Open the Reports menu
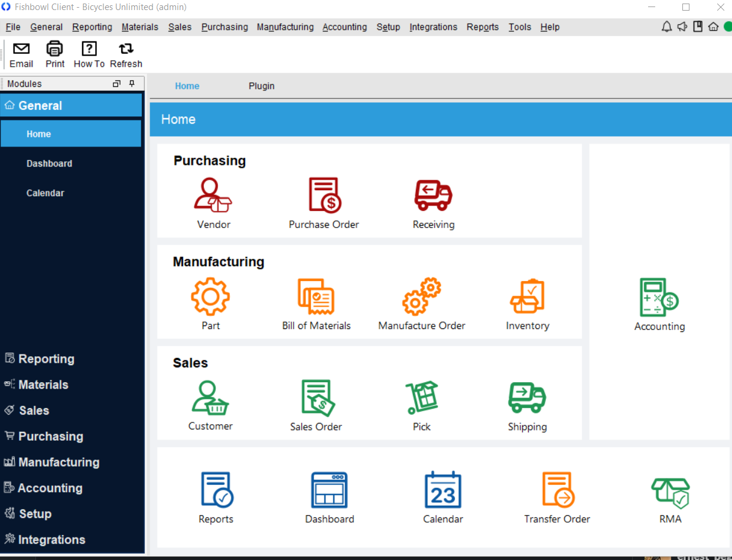Viewport: 732px width, 560px height. (x=483, y=27)
